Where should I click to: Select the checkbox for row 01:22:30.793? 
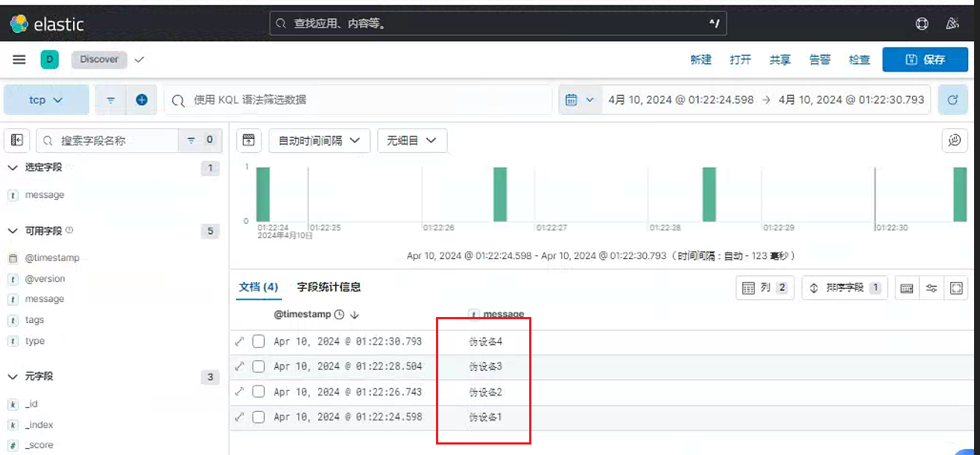tap(259, 342)
